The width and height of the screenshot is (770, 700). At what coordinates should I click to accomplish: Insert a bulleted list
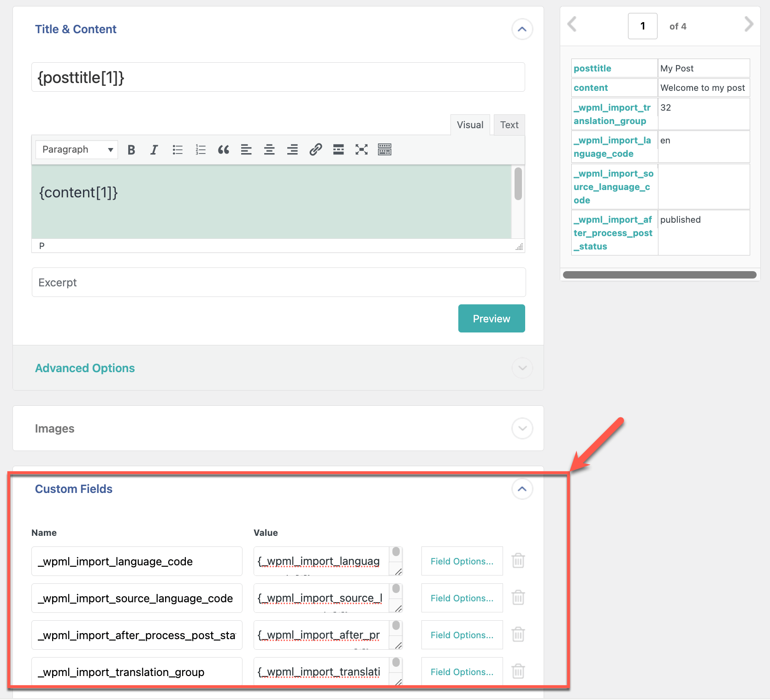tap(178, 149)
